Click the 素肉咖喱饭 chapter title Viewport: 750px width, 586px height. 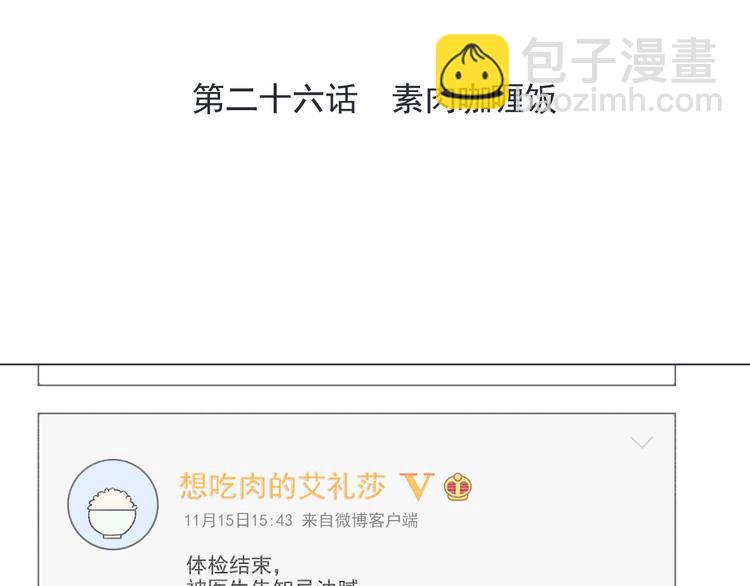point(474,99)
